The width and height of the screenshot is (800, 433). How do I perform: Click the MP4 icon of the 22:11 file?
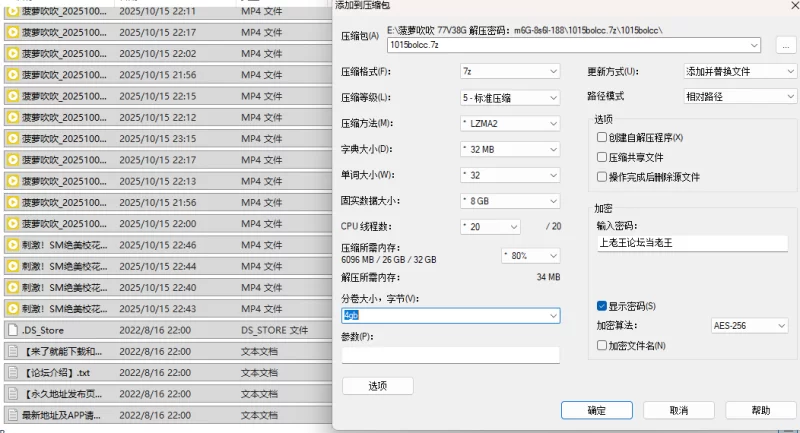tap(13, 11)
